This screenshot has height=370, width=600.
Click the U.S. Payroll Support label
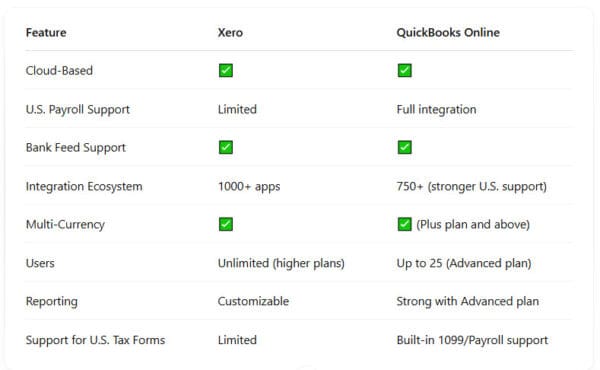(78, 110)
